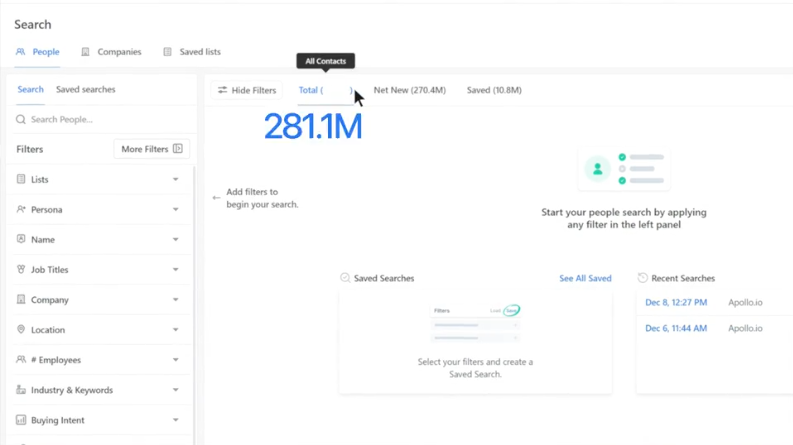Click the Persona filter label
The width and height of the screenshot is (793, 445).
pos(47,209)
